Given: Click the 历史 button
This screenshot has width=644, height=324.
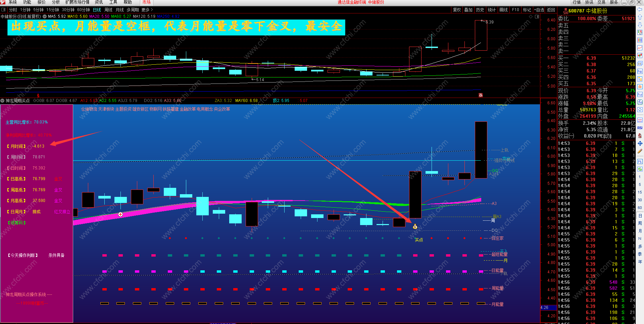Looking at the screenshot, I should (x=480, y=10).
